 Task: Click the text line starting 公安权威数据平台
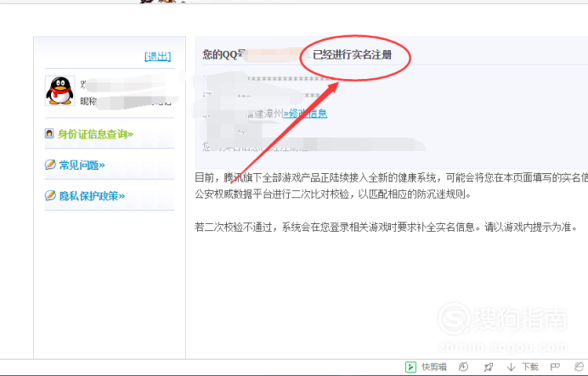[x=332, y=194]
